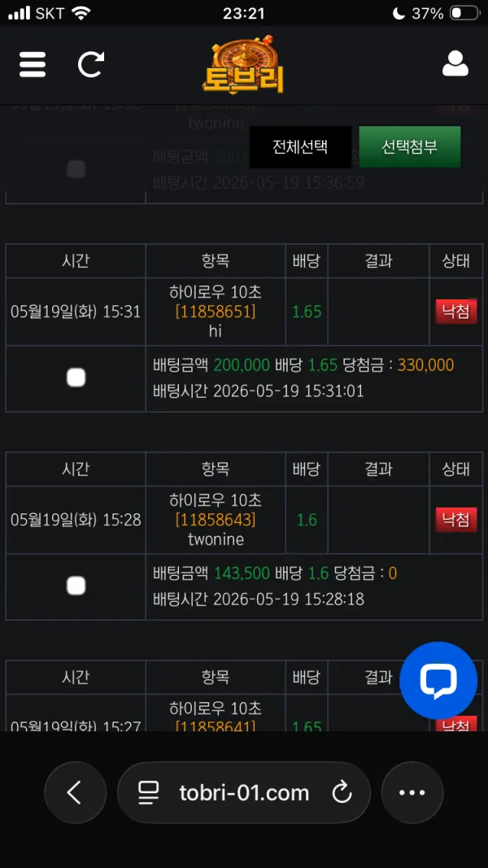The height and width of the screenshot is (868, 488).
Task: Check the box for bet 11858643
Action: point(76,586)
